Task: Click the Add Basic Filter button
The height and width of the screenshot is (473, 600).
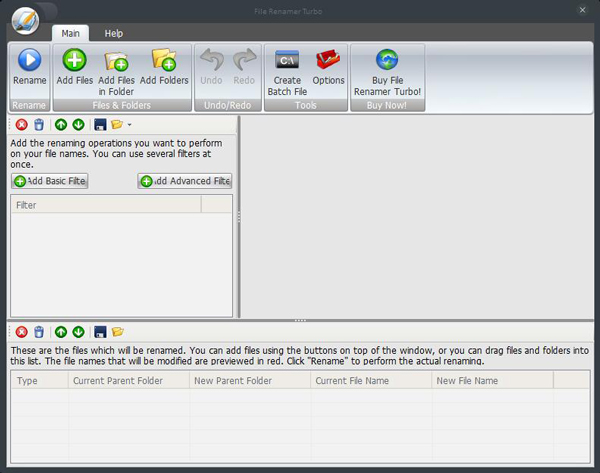Action: point(50,181)
